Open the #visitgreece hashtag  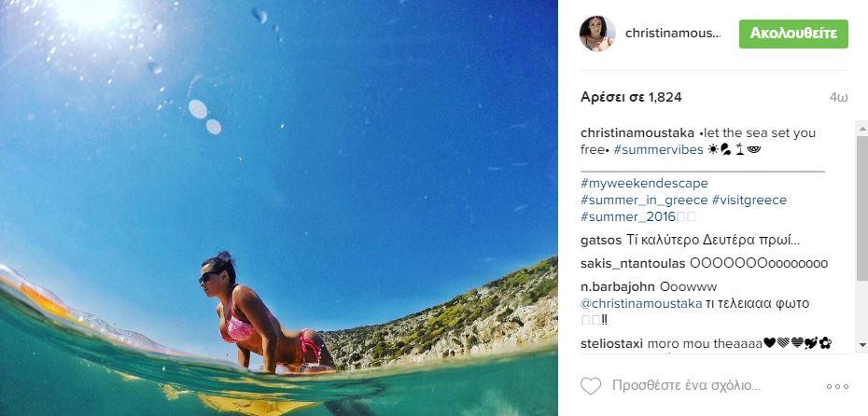point(749,201)
